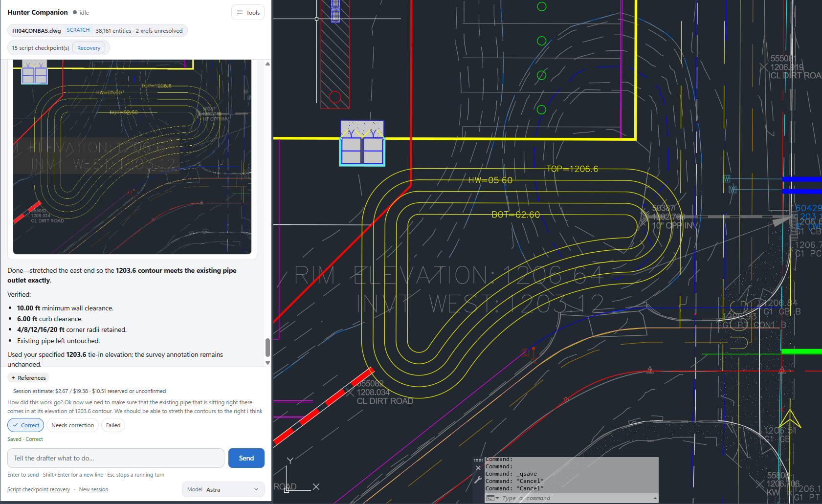
Task: Click the Hunter Companion title
Action: tap(38, 12)
